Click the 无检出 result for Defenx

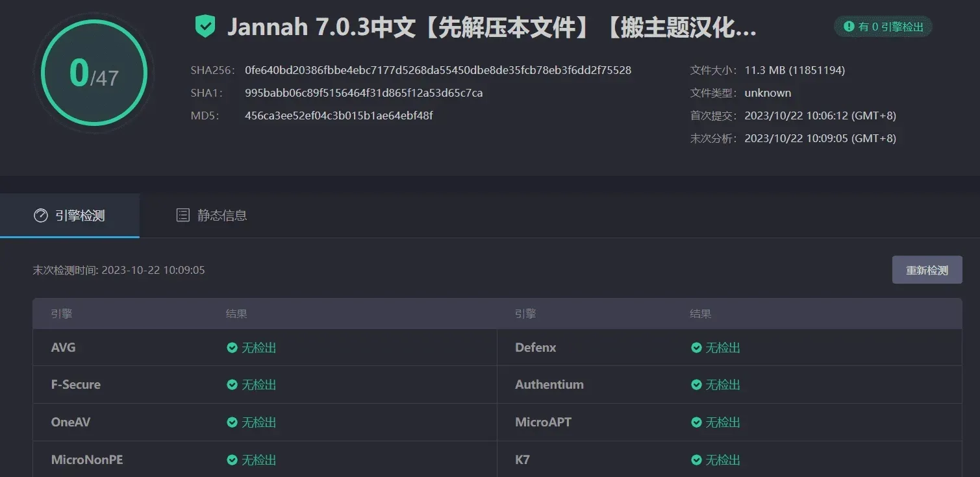(x=723, y=348)
